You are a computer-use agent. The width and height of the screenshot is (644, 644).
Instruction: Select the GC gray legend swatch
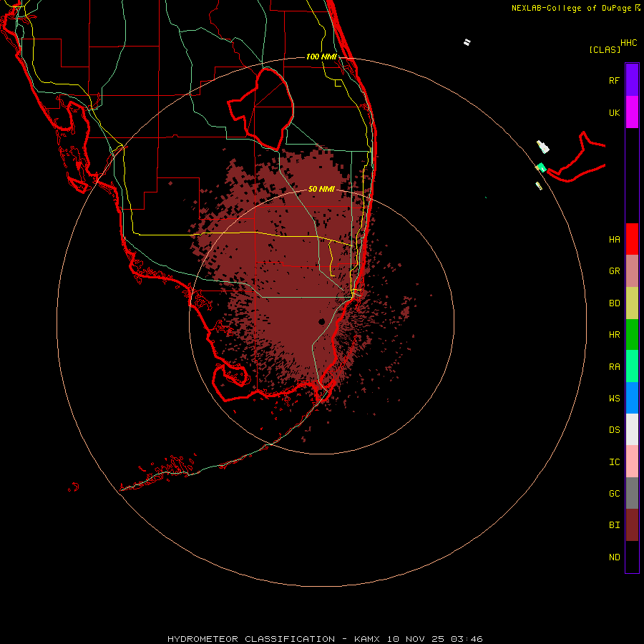632,493
